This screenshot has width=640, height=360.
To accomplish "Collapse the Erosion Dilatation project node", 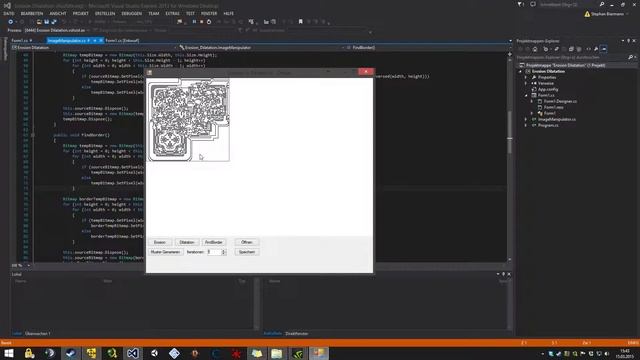I will pos(520,71).
